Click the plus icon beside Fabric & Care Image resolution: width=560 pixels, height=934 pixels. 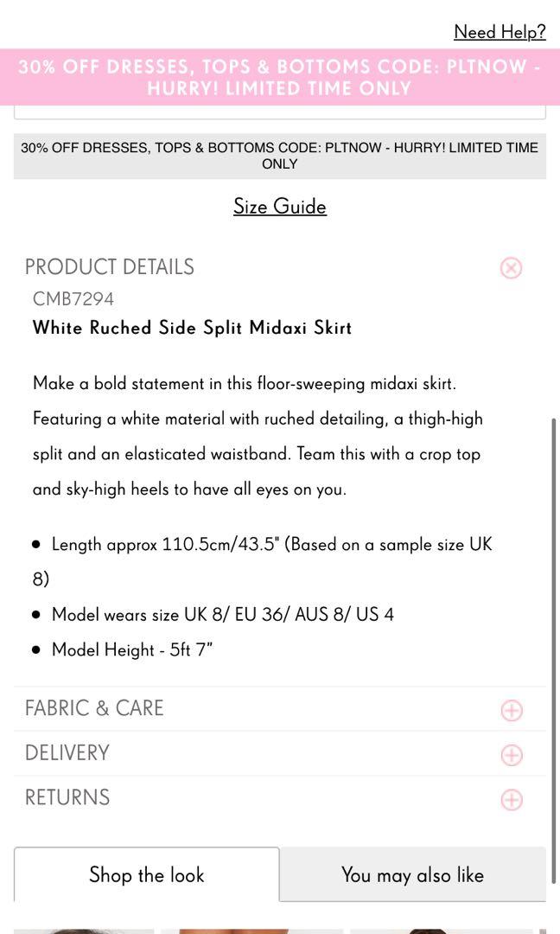512,711
